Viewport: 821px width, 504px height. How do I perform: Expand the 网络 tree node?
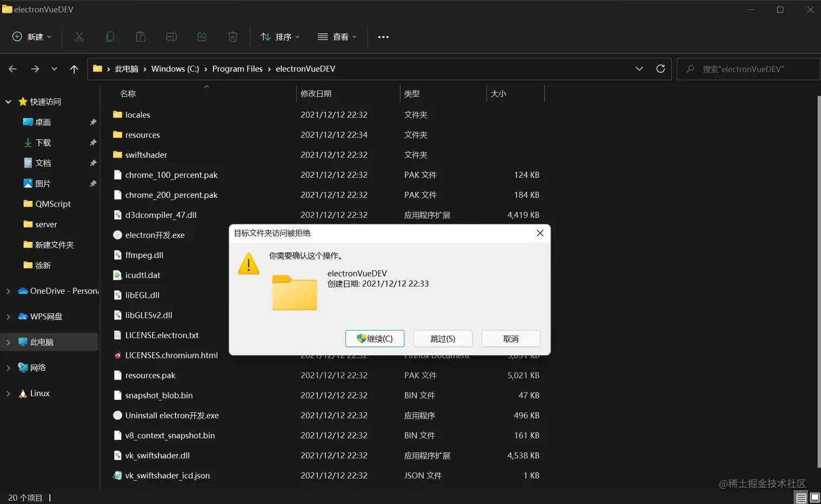click(x=8, y=368)
